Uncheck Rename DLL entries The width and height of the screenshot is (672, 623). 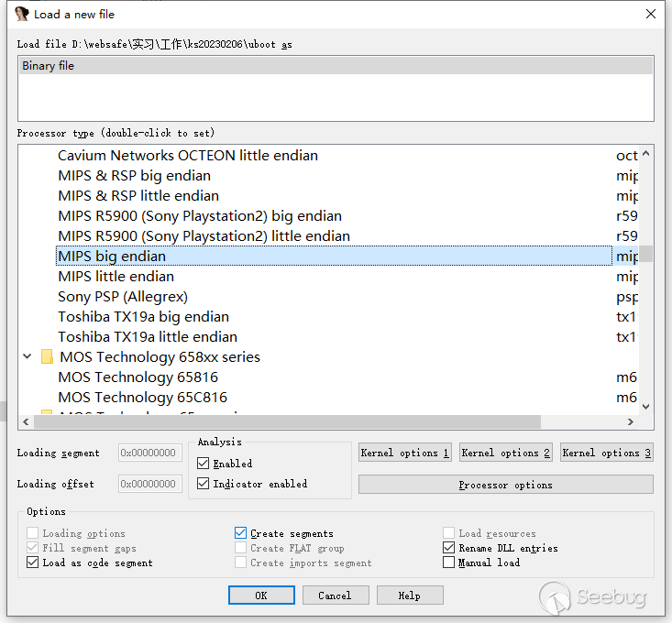(x=448, y=548)
